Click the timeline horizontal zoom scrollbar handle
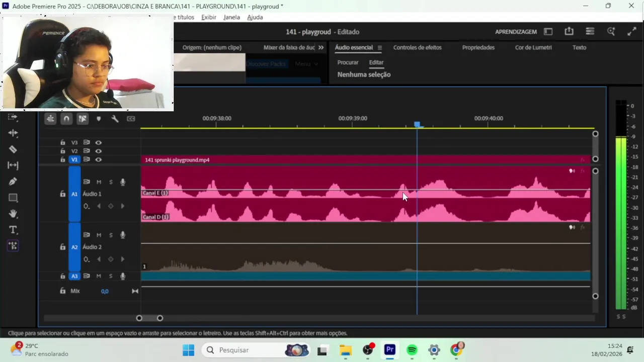The image size is (644, 362). [149, 318]
